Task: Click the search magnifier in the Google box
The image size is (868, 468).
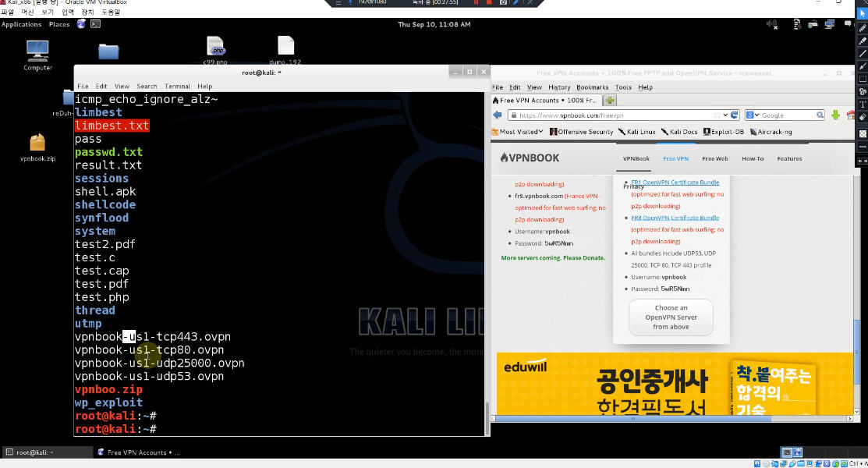Action: click(820, 115)
